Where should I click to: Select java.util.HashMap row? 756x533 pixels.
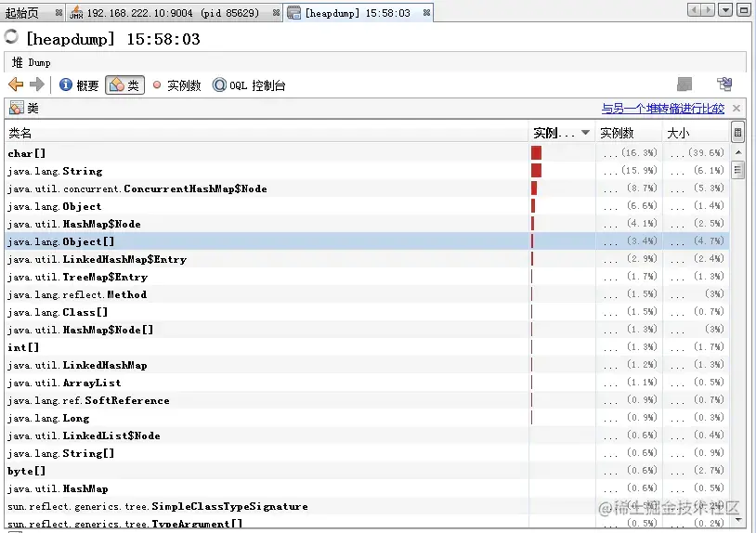point(367,488)
